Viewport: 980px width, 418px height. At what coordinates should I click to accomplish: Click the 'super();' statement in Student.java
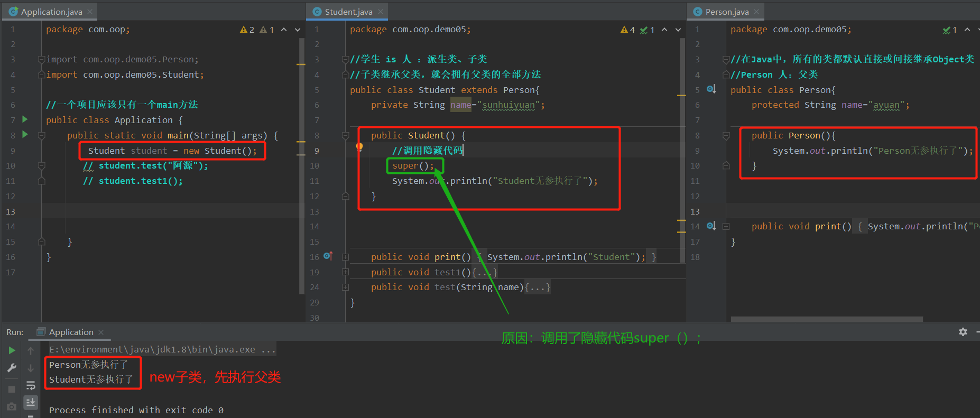[413, 166]
